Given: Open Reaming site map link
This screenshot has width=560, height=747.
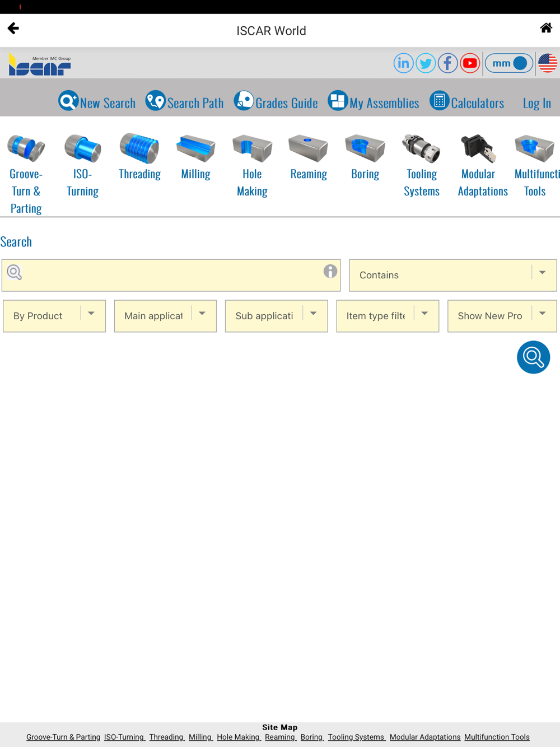Looking at the screenshot, I should tap(281, 737).
